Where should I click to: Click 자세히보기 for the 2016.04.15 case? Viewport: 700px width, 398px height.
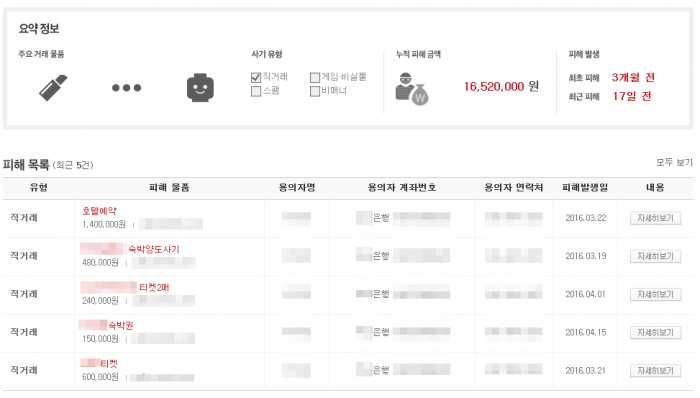[655, 332]
